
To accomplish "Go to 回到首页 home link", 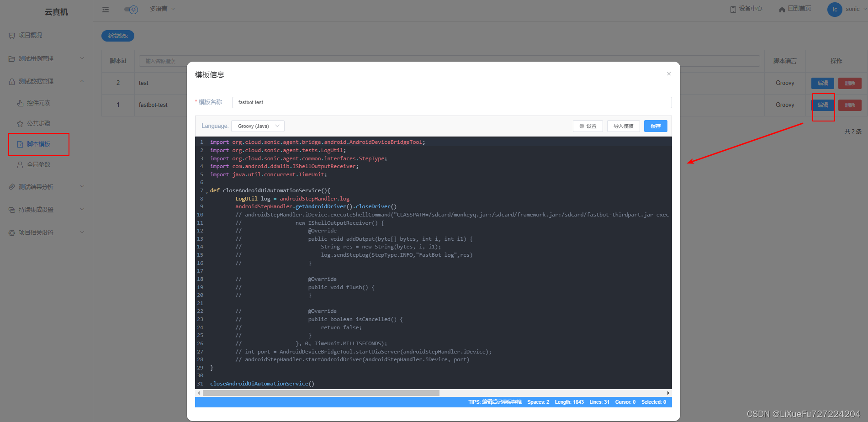I will tap(795, 9).
